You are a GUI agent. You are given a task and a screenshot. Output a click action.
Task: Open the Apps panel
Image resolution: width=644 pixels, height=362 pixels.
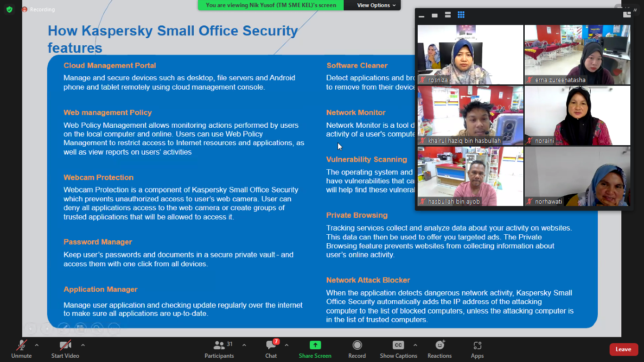tap(477, 349)
